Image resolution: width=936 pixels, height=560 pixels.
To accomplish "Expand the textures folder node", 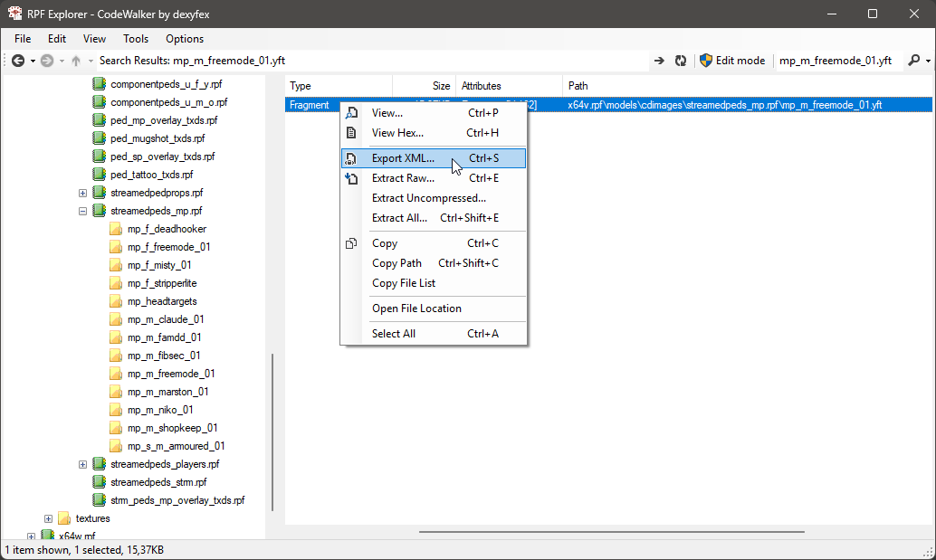I will tap(48, 518).
